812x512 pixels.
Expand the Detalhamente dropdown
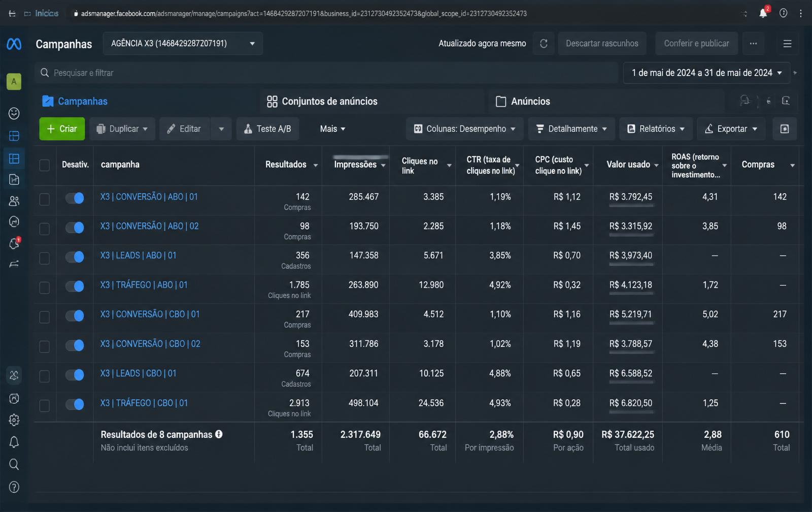point(571,129)
